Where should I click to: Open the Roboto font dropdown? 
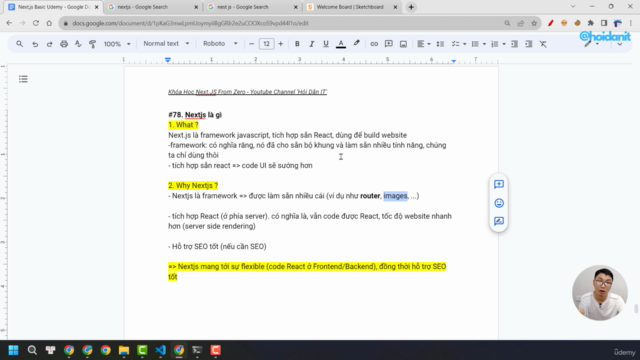(220, 43)
